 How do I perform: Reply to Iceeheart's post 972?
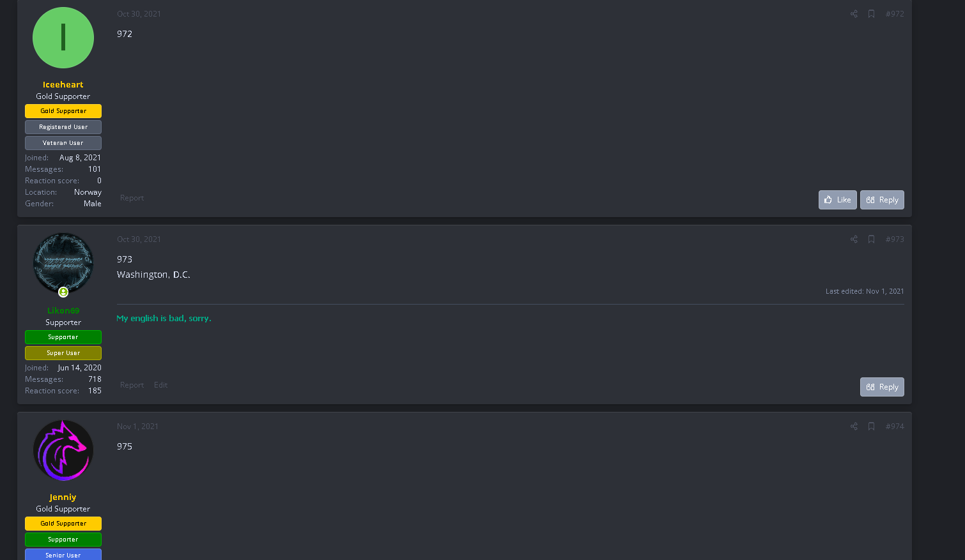coord(882,200)
